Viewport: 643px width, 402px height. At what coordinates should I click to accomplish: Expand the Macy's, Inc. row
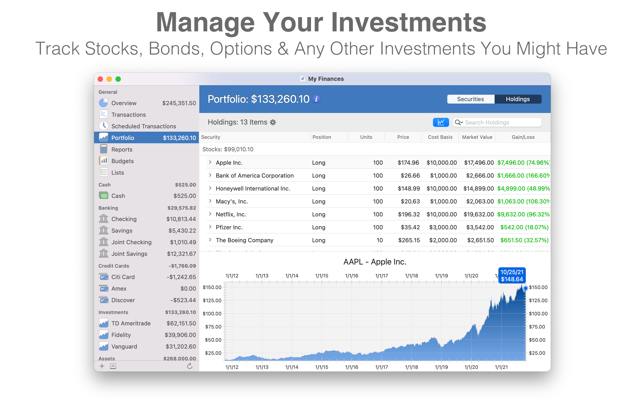click(x=210, y=201)
